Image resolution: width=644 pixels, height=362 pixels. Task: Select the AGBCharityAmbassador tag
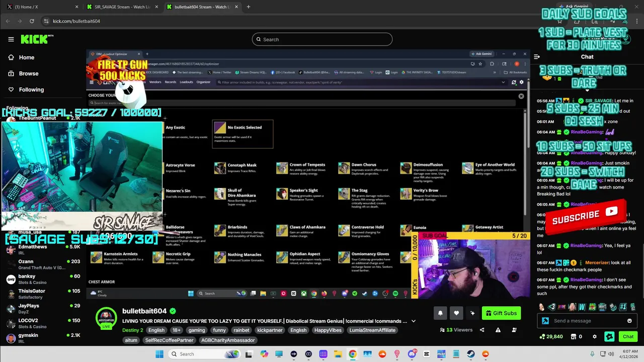(x=228, y=340)
